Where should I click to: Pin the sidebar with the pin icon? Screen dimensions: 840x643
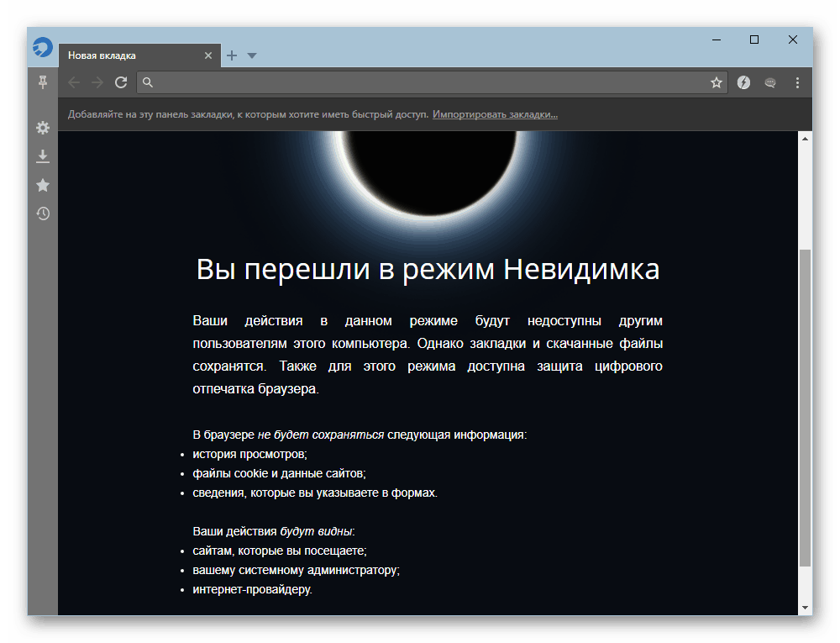[x=43, y=82]
